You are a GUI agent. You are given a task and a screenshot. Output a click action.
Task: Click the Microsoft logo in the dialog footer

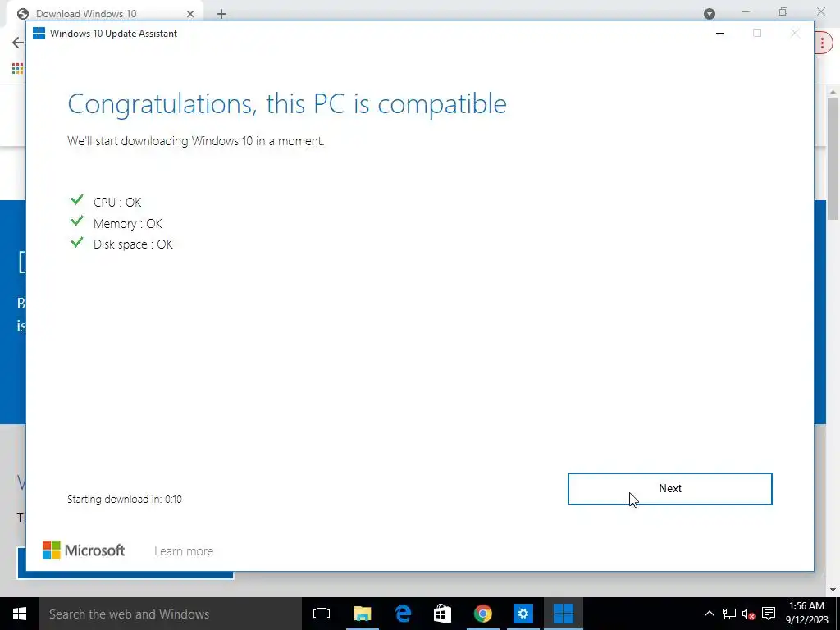84,550
